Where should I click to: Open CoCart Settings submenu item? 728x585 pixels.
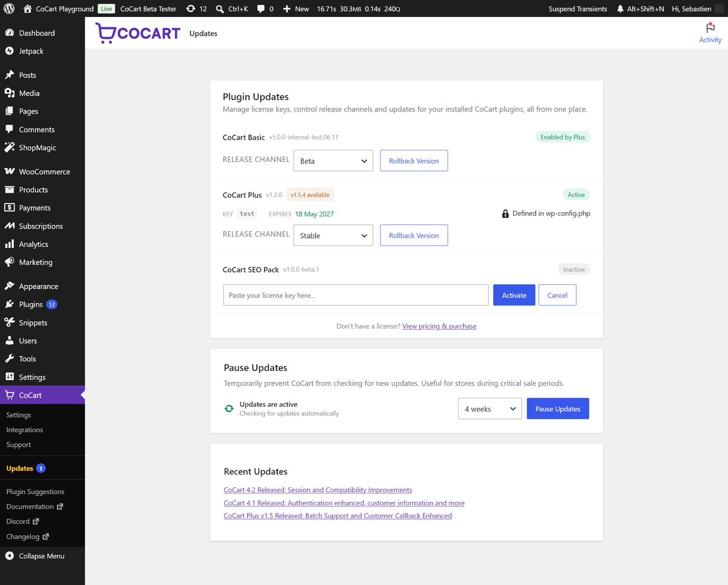click(19, 415)
